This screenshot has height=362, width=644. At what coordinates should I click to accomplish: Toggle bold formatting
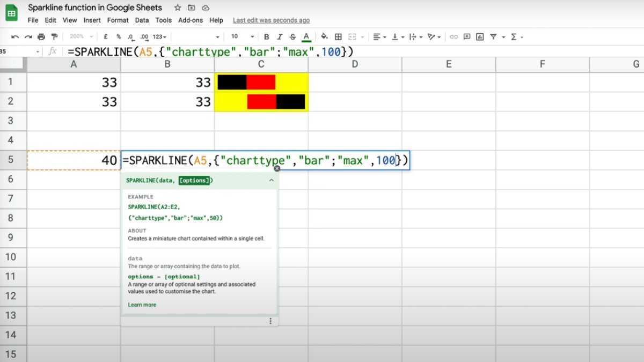(266, 37)
